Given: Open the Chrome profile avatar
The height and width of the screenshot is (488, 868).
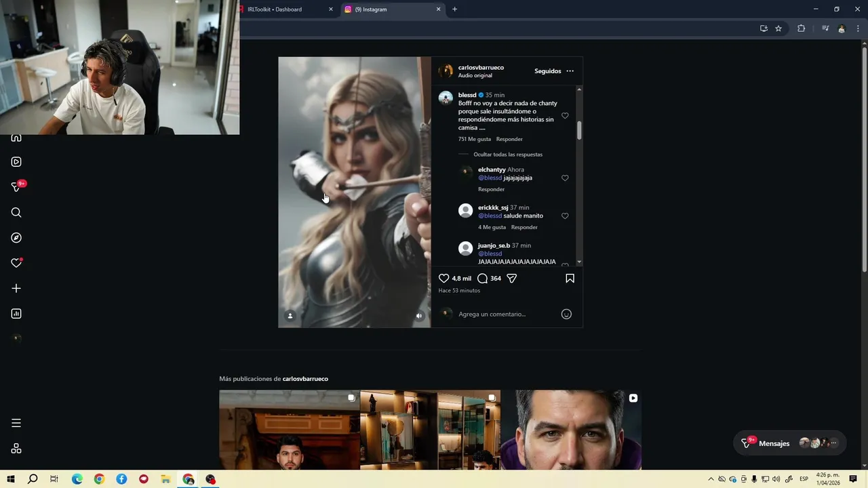Looking at the screenshot, I should tap(842, 28).
